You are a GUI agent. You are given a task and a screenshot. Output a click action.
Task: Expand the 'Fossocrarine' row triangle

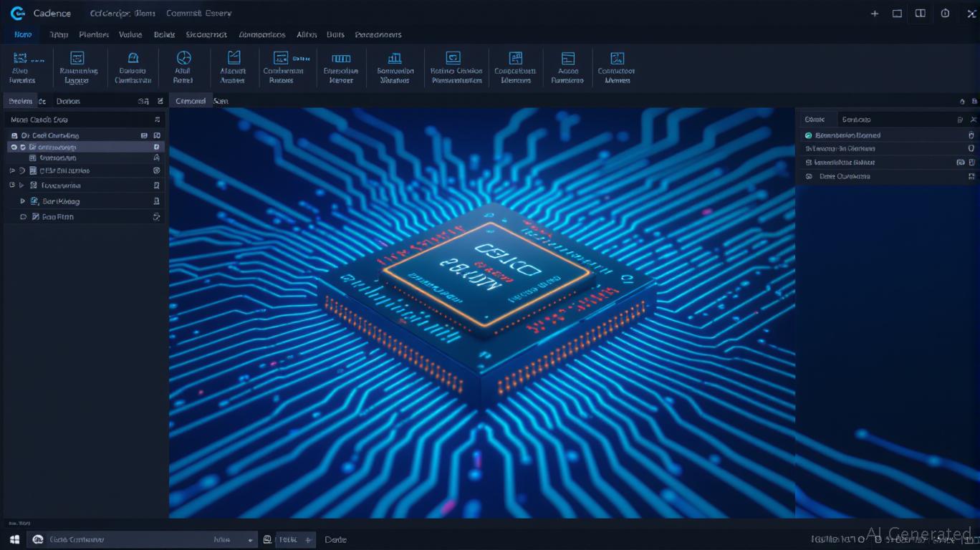click(x=21, y=185)
